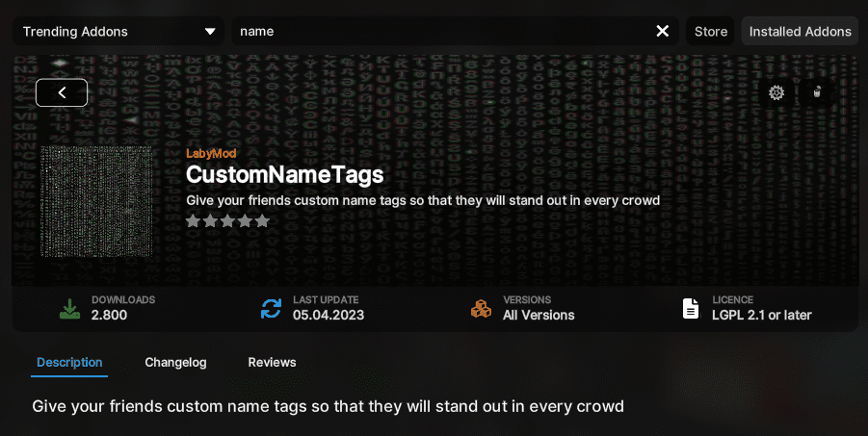This screenshot has width=868, height=436.
Task: Click the green Downloads icon
Action: coord(69,309)
